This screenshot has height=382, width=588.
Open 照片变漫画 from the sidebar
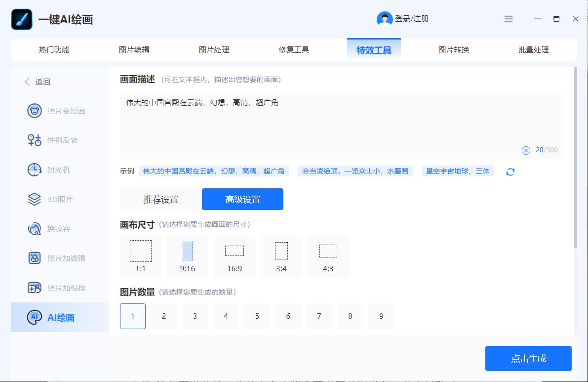point(60,111)
